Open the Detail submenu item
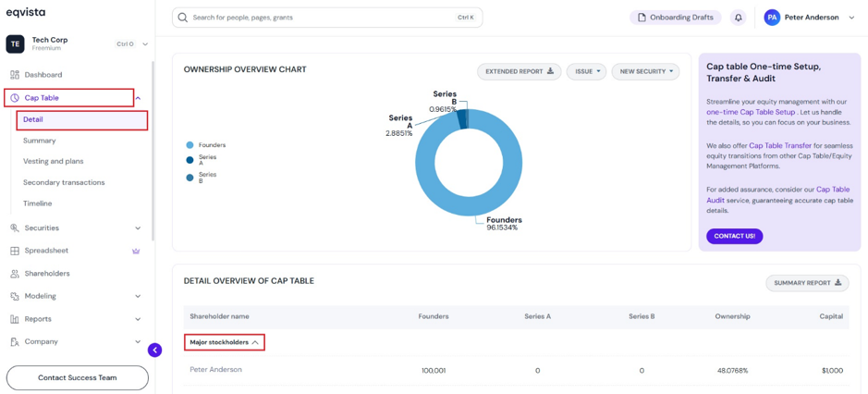 coord(82,119)
